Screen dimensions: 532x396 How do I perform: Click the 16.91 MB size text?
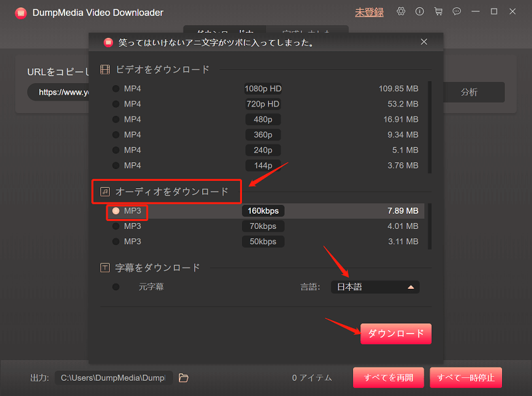pyautogui.click(x=401, y=119)
